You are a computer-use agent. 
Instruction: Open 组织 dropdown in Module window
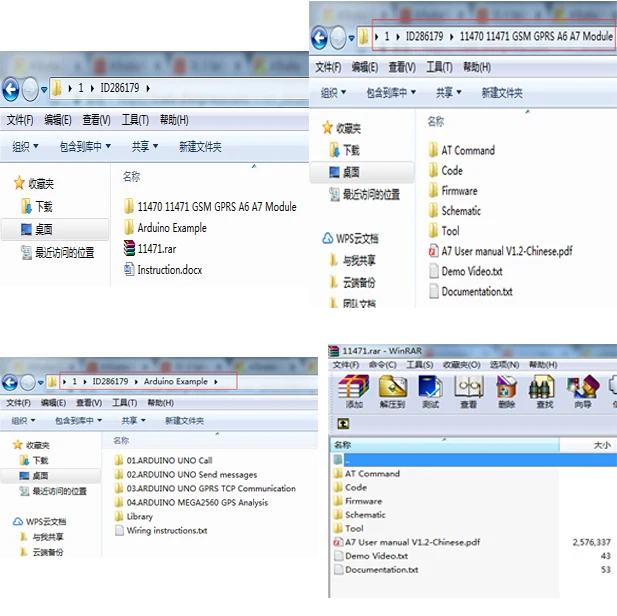point(333,93)
